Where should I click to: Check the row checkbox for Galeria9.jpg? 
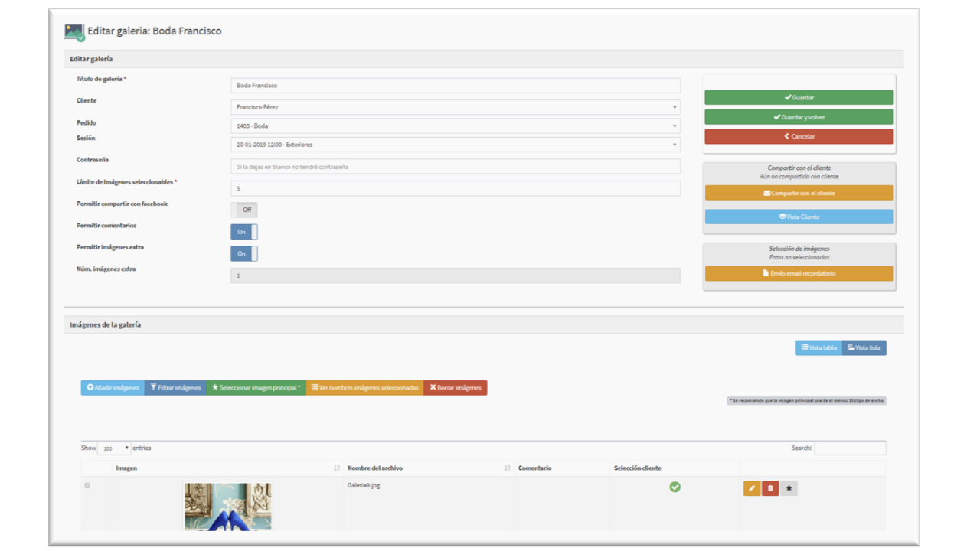[87, 486]
